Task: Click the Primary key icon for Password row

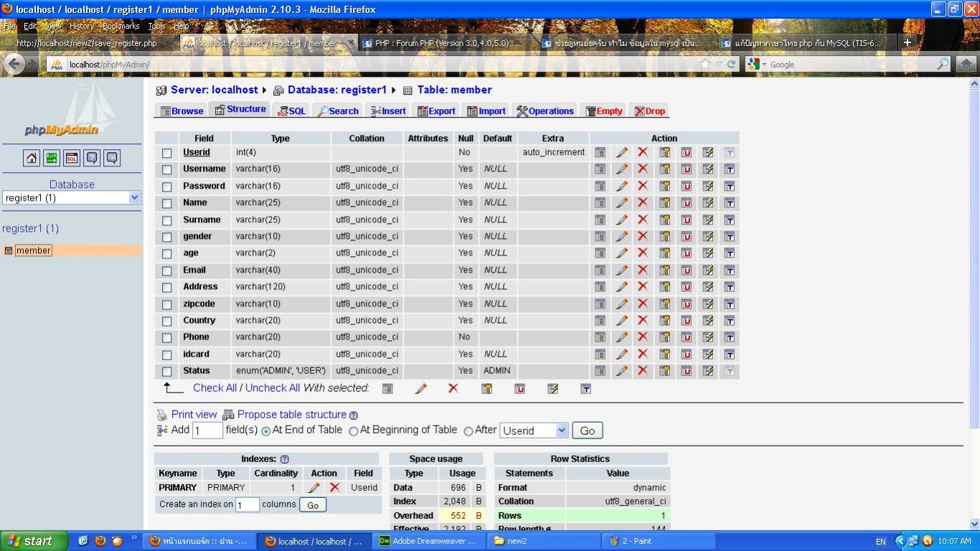Action: (x=664, y=186)
